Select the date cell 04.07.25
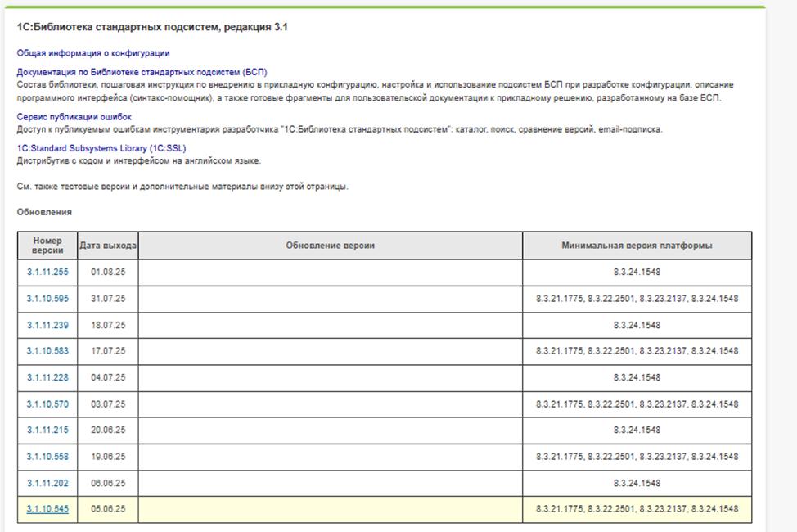The height and width of the screenshot is (532, 797). pos(108,377)
